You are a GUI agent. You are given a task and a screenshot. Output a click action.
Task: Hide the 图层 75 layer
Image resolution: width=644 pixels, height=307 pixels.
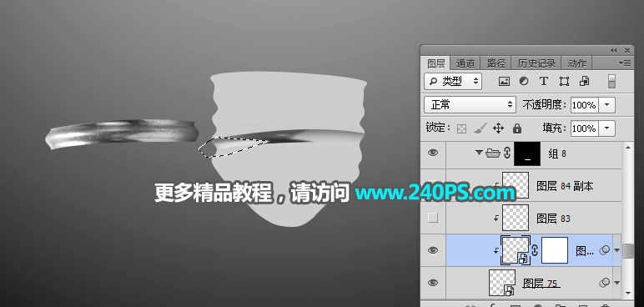(x=433, y=283)
